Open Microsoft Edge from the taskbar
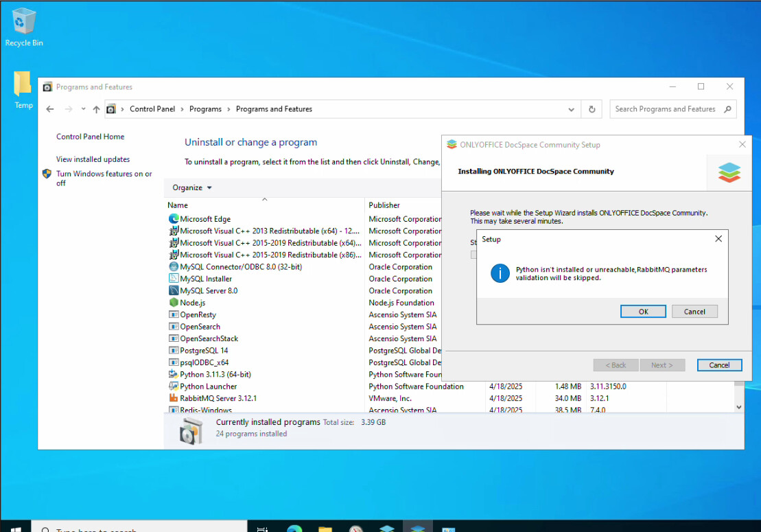The image size is (761, 532). (x=294, y=528)
